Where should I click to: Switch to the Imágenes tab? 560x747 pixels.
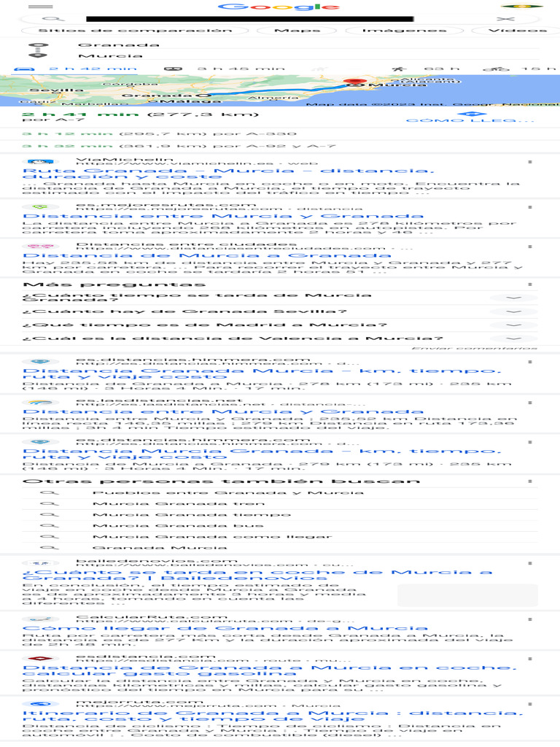(x=404, y=31)
